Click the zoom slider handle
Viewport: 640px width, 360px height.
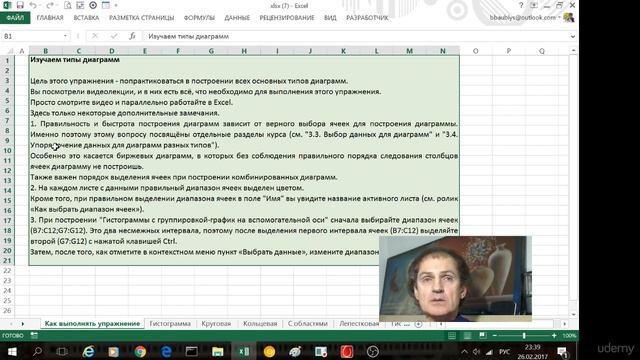(524, 336)
